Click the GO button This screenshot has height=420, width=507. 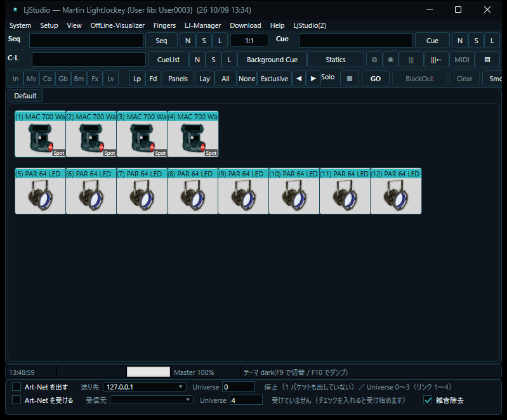(376, 79)
